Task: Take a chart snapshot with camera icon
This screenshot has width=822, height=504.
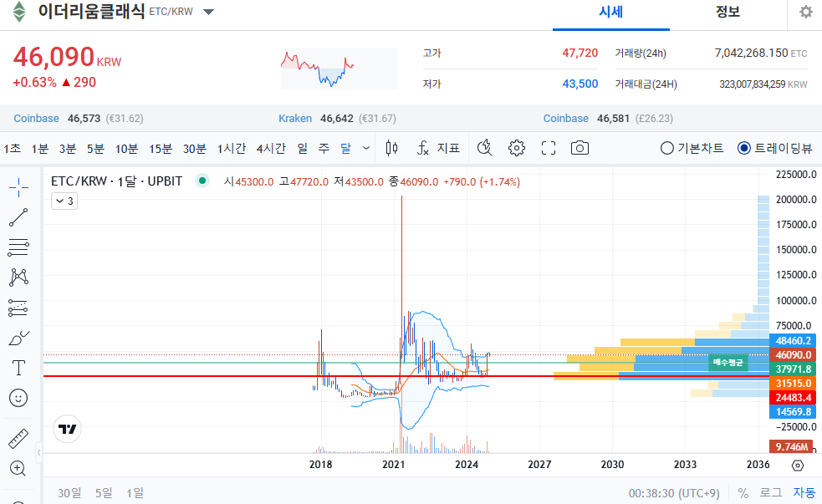Action: point(579,149)
